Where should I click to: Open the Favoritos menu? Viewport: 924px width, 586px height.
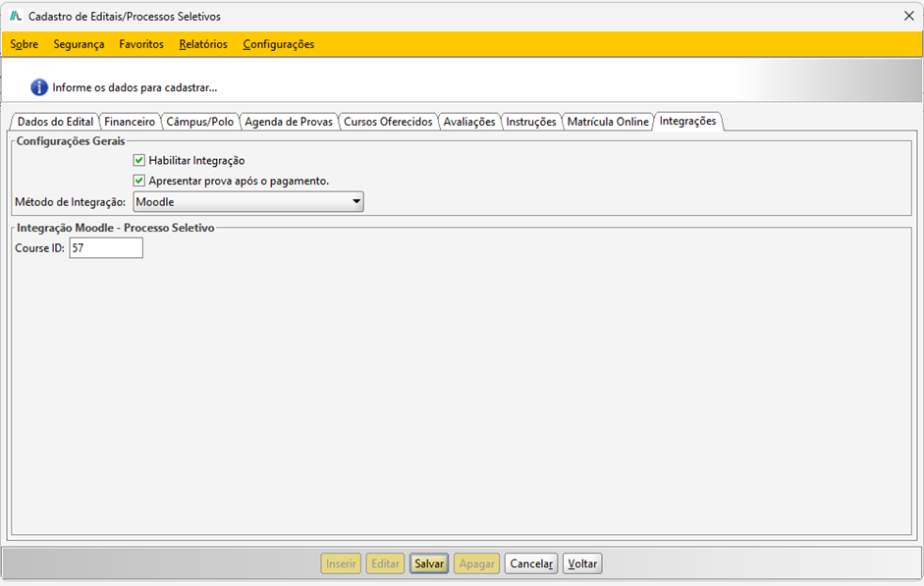[x=141, y=44]
